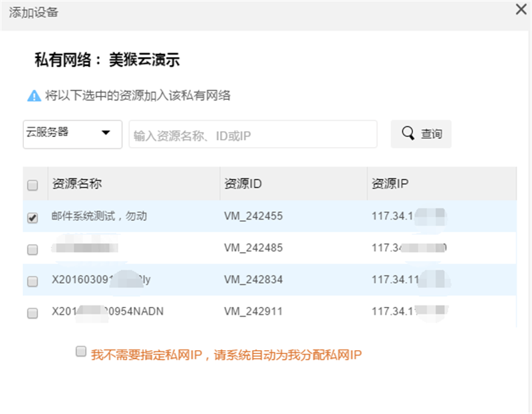Open the 云服务器 resource type dropdown

click(72, 134)
